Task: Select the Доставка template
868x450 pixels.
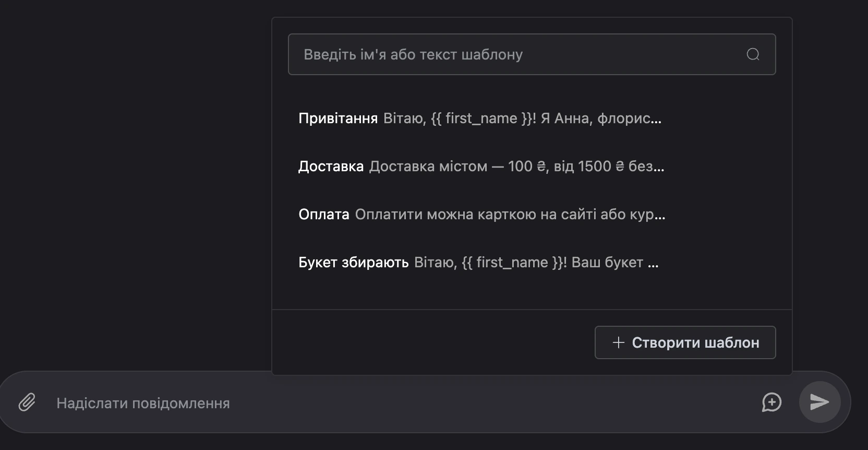Action: click(x=532, y=167)
